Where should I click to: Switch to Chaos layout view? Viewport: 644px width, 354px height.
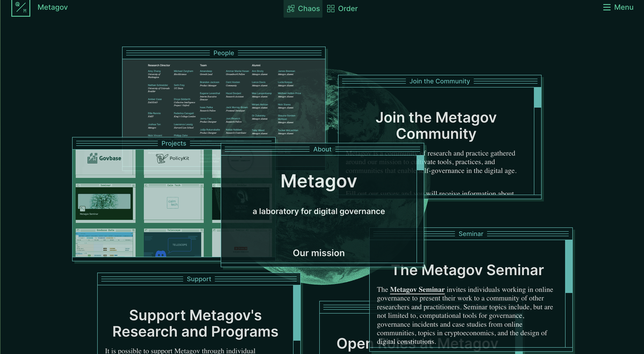tap(303, 9)
